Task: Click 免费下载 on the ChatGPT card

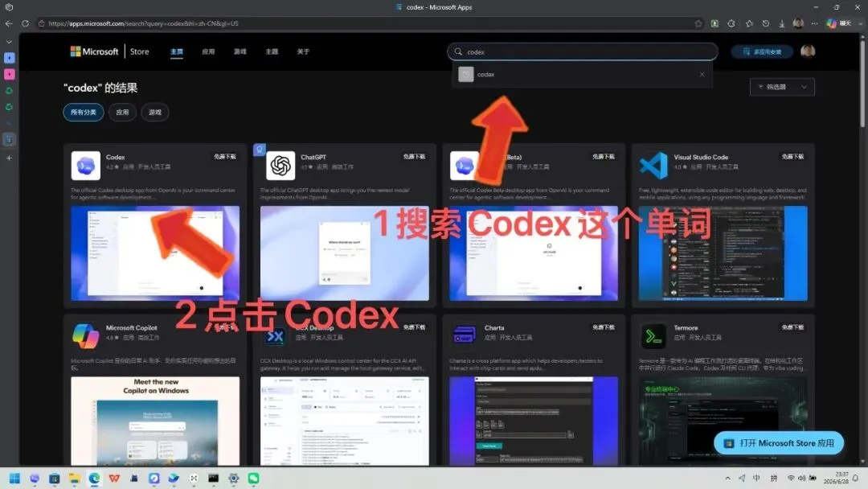Action: 414,157
